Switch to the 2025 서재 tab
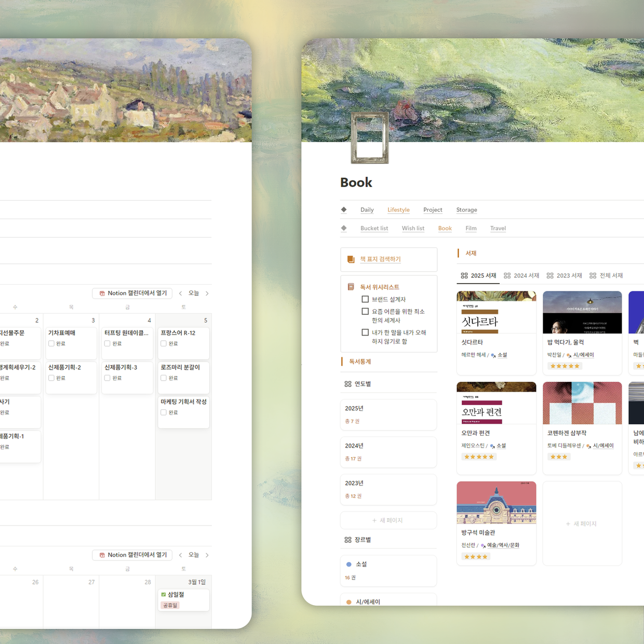 [x=478, y=276]
